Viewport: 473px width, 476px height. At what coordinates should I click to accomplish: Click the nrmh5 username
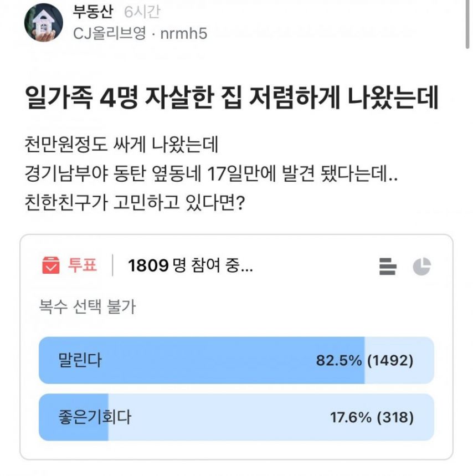183,34
